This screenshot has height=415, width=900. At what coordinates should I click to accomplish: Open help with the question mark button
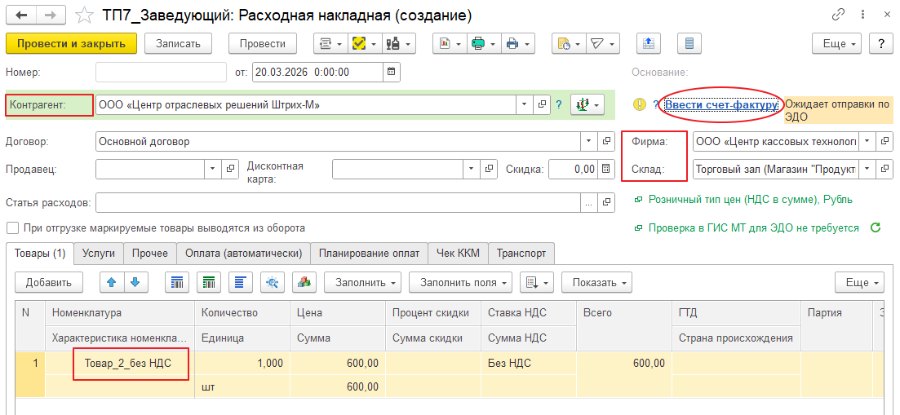[880, 44]
